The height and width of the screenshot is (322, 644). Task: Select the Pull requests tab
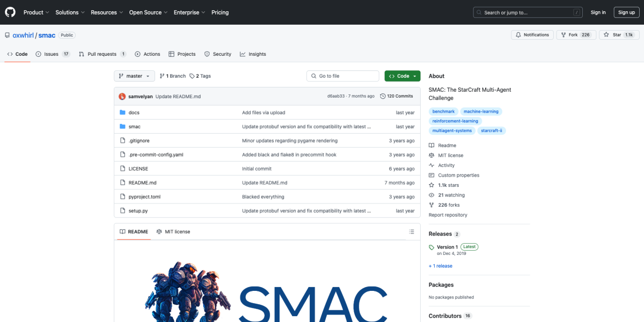coord(102,54)
